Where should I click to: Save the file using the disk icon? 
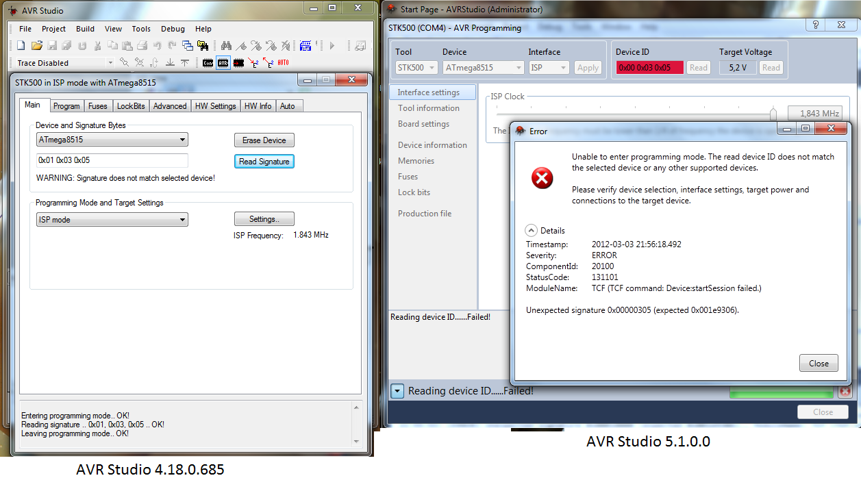click(53, 45)
